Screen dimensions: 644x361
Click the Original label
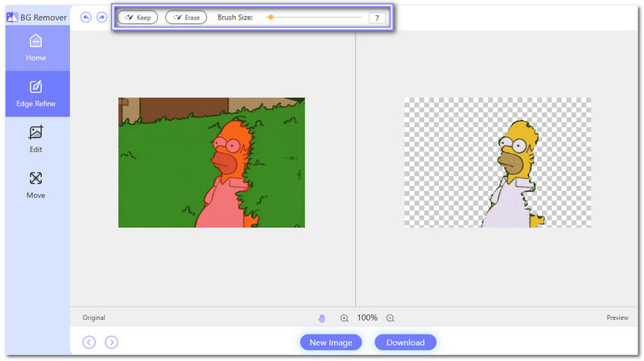coord(93,317)
